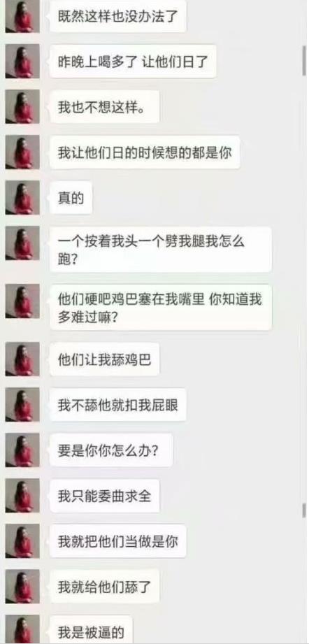Select the '既然这样也没办法了' message bubble
309x644 pixels.
pos(117,16)
